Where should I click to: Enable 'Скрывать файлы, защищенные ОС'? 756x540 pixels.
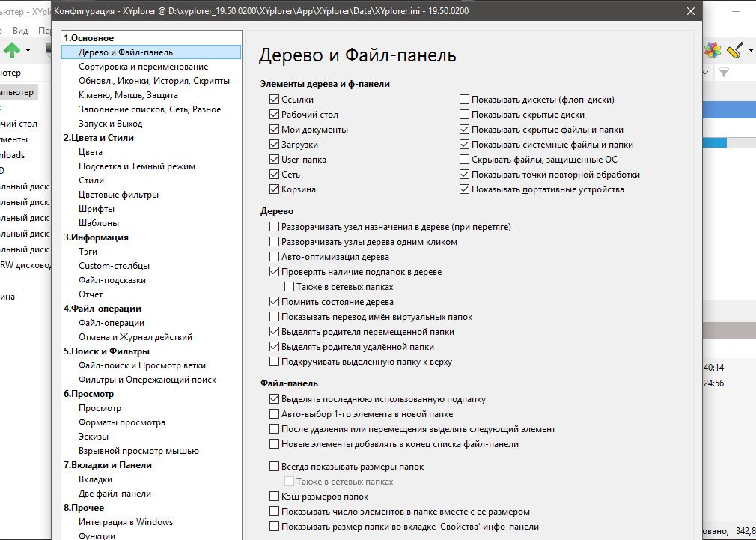464,160
